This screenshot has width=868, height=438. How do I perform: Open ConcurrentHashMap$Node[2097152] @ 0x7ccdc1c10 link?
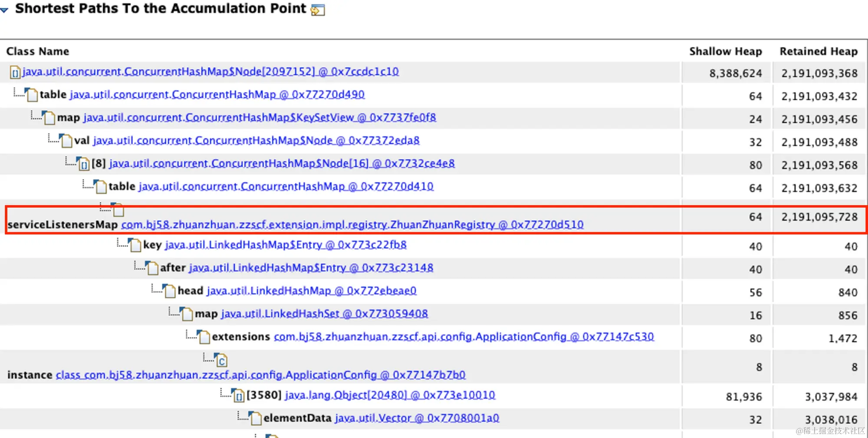click(210, 72)
